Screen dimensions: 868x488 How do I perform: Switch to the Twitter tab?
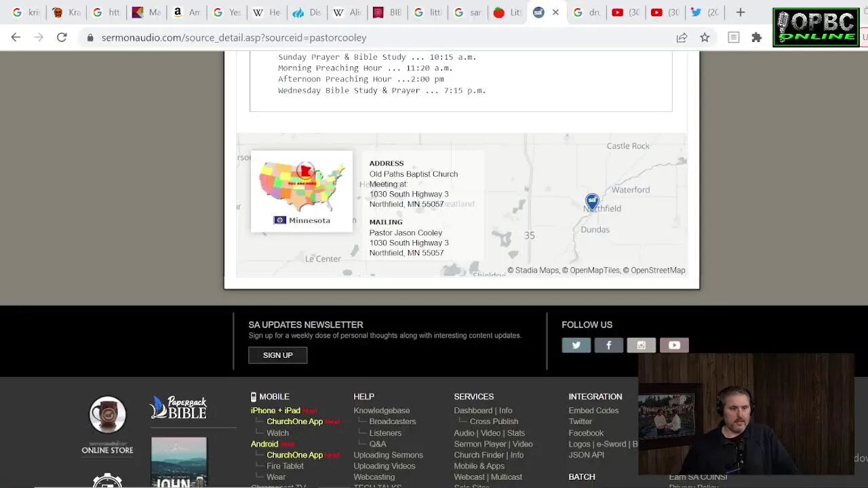coord(705,12)
